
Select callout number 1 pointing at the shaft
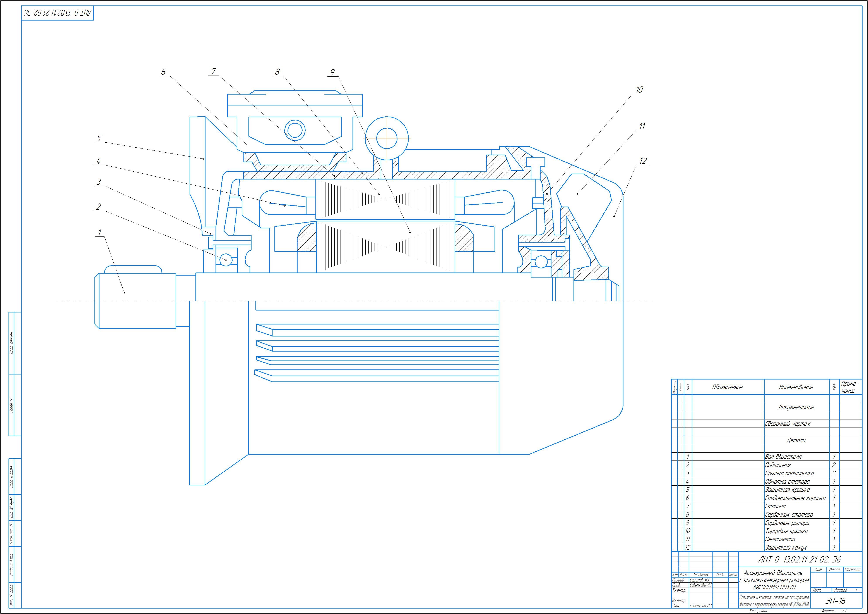tap(100, 232)
